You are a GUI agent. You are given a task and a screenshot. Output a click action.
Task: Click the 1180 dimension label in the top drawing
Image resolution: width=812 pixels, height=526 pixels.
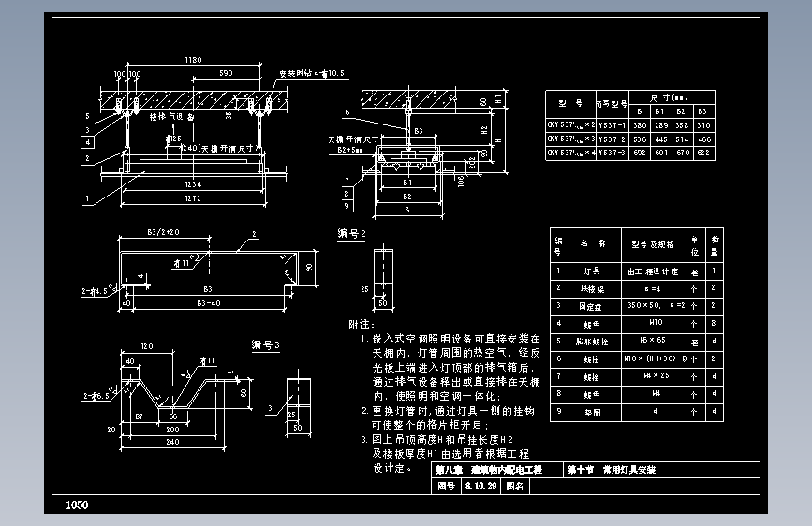tap(193, 60)
